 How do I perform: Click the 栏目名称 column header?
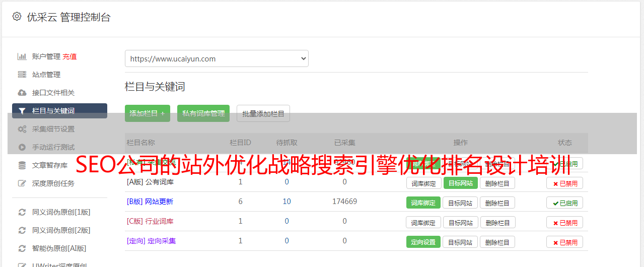pos(141,143)
